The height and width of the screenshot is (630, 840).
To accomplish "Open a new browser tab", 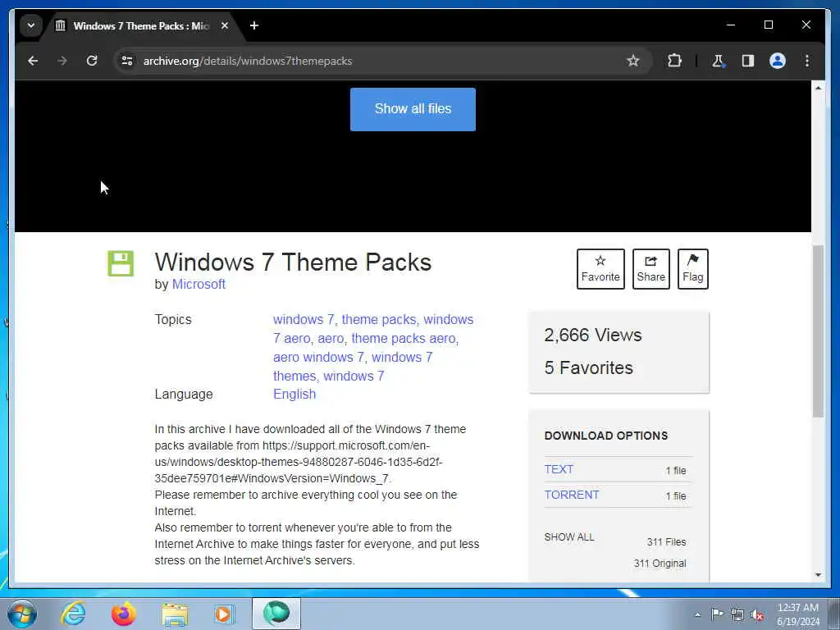I will pyautogui.click(x=254, y=25).
